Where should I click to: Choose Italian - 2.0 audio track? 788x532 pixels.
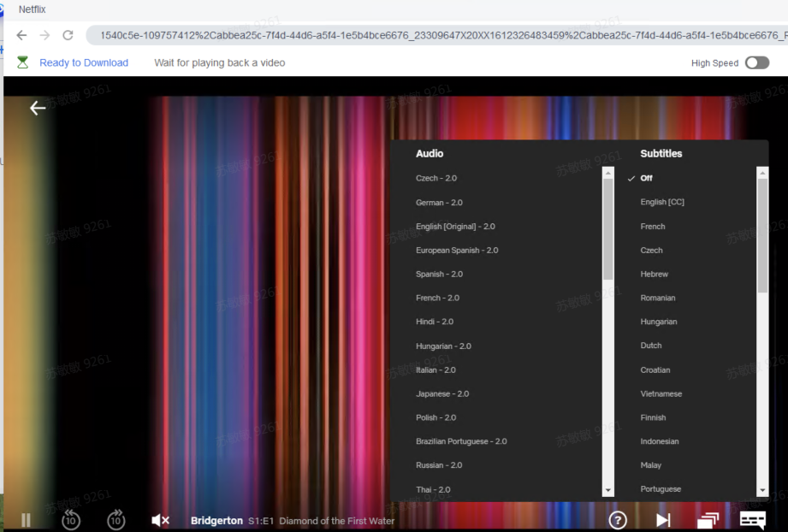tap(435, 369)
